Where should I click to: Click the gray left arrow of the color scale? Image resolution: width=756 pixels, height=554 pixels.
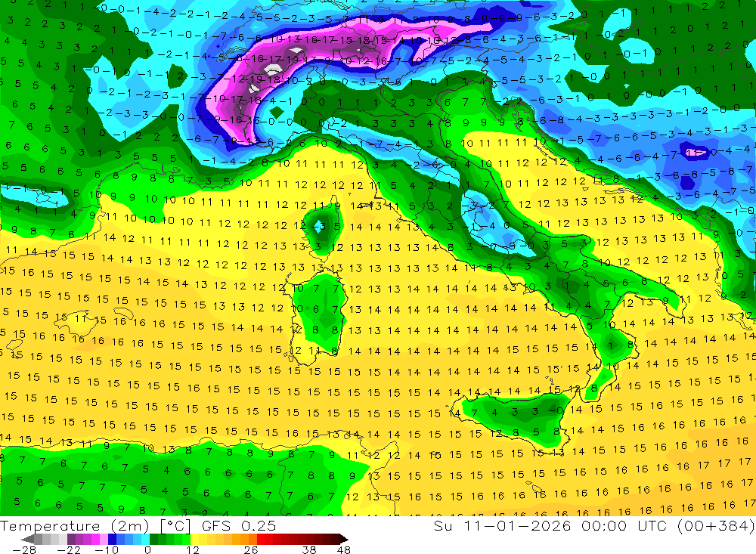point(27,540)
